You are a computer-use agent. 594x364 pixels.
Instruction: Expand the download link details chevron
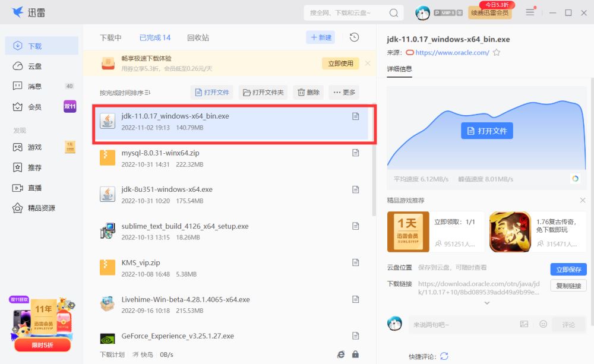(486, 303)
